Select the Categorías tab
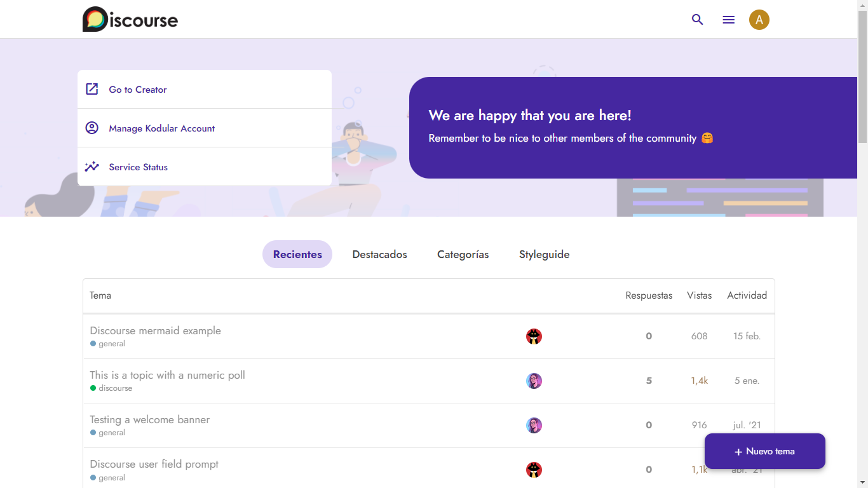This screenshot has height=488, width=868. pos(463,254)
